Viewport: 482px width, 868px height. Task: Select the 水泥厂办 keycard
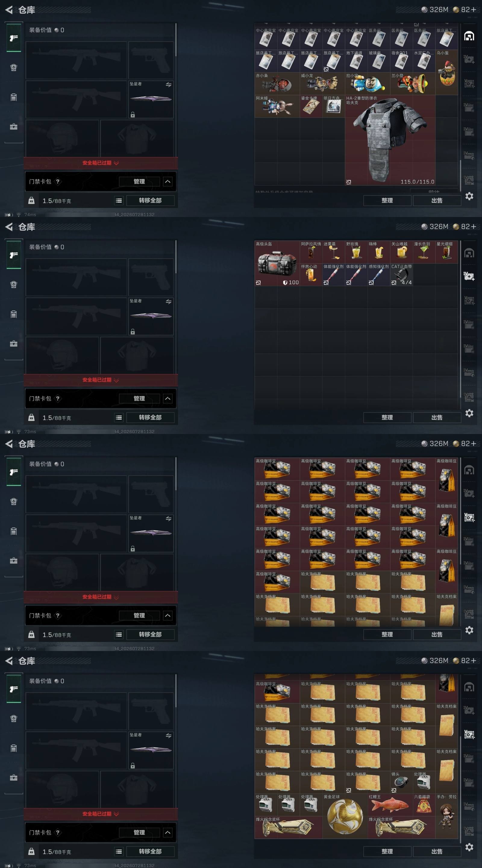[424, 61]
